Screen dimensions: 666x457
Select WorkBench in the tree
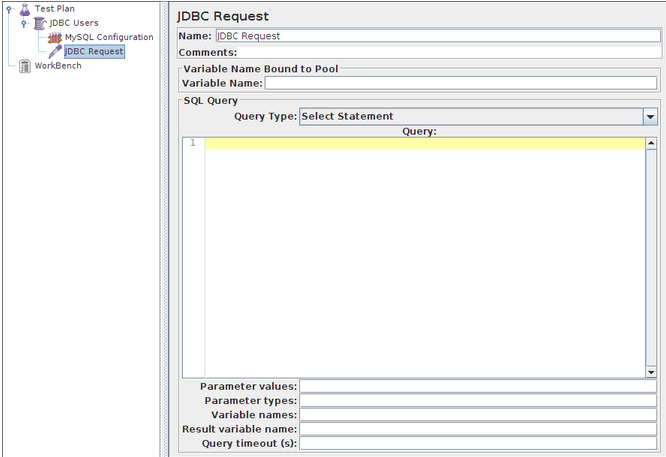(58, 66)
